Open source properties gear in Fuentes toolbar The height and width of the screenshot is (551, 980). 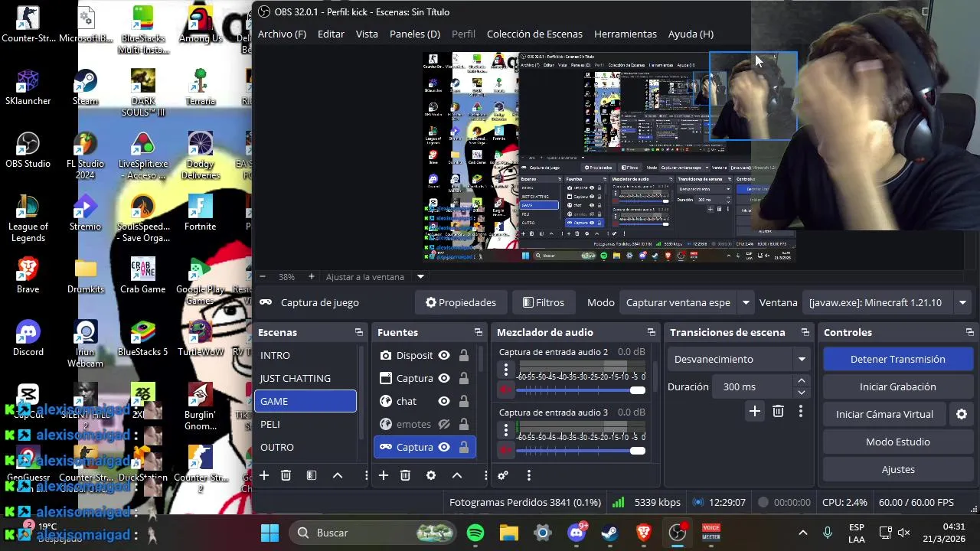pos(431,475)
